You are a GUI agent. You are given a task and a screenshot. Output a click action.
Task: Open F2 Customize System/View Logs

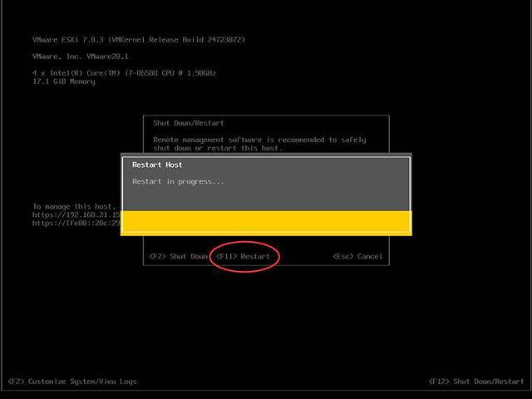coord(72,382)
